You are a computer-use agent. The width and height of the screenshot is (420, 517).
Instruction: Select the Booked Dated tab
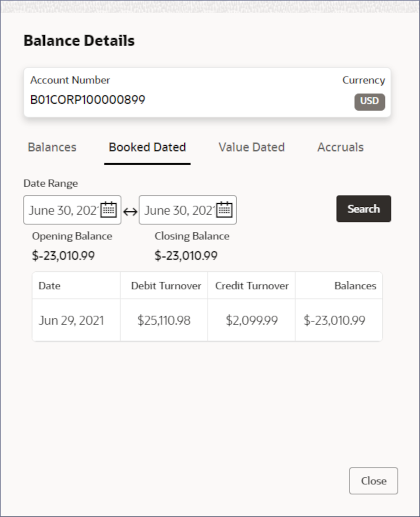(x=147, y=147)
